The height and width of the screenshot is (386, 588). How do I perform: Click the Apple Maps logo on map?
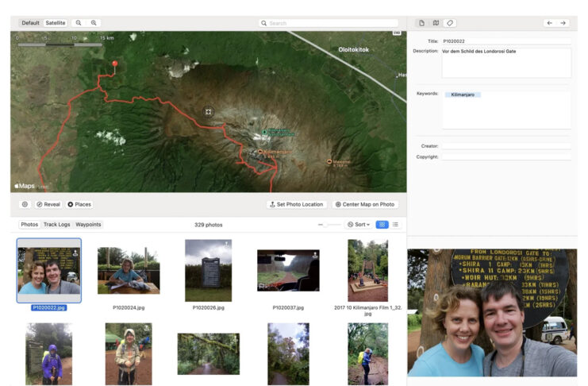pos(25,186)
